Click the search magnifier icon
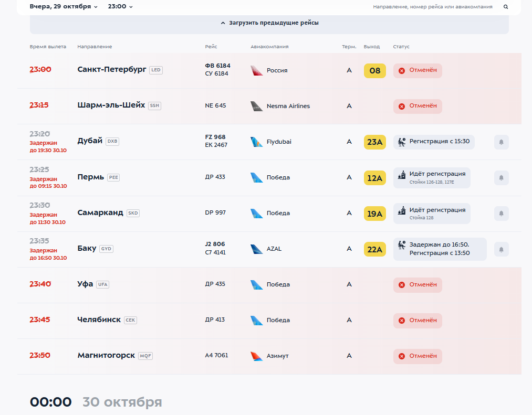The height and width of the screenshot is (415, 532). point(506,7)
